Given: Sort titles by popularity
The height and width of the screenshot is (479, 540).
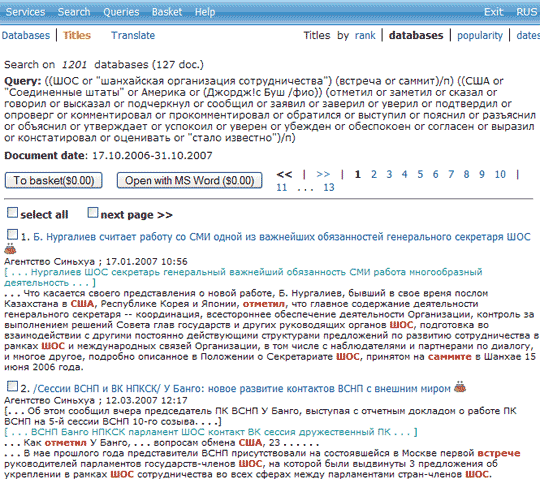Looking at the screenshot, I should click(480, 35).
